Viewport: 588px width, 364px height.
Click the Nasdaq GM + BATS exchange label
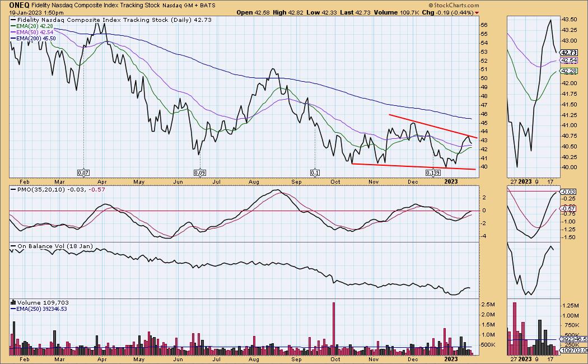point(189,6)
